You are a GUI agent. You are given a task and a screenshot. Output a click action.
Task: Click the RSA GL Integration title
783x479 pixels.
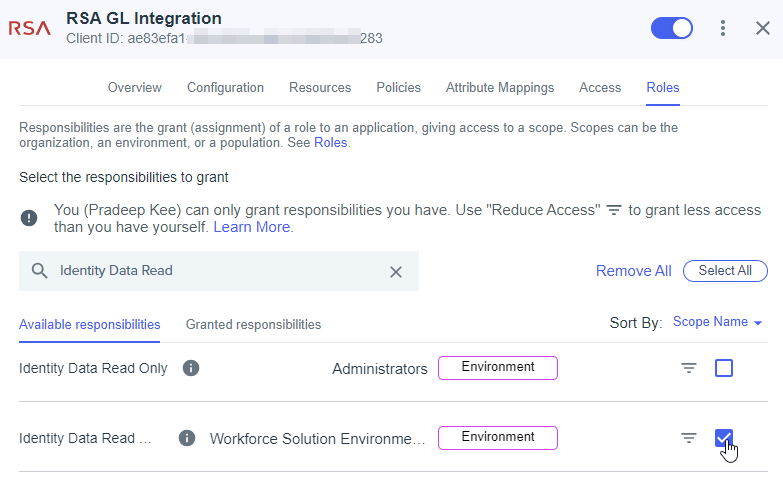[x=144, y=18]
